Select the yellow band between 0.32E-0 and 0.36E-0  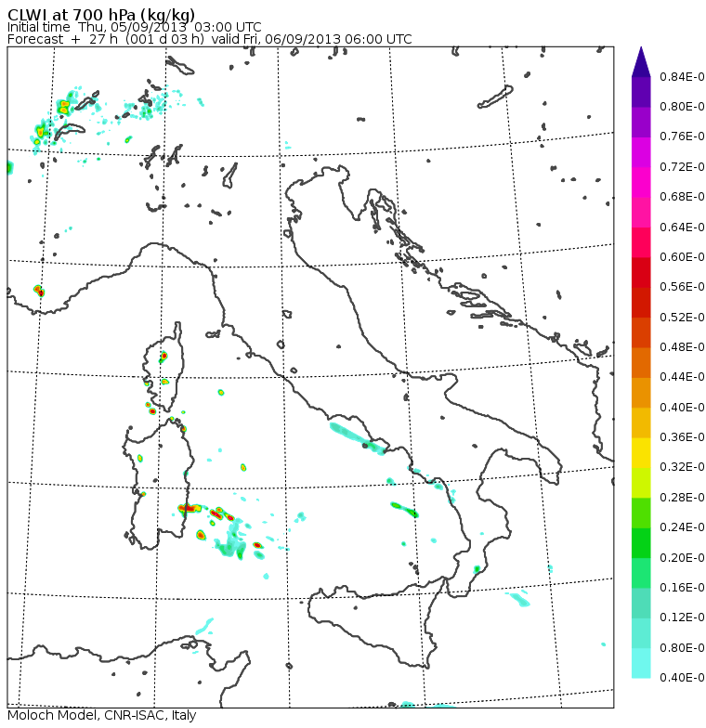pyautogui.click(x=641, y=452)
